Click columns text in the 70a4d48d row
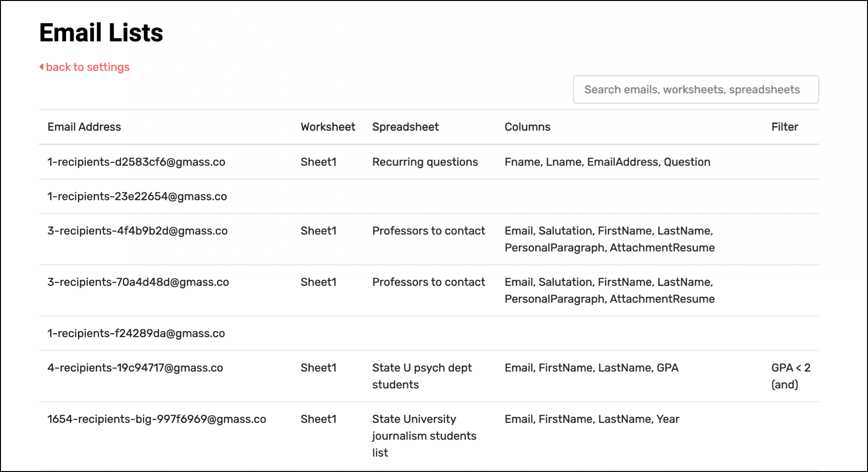 tap(610, 290)
